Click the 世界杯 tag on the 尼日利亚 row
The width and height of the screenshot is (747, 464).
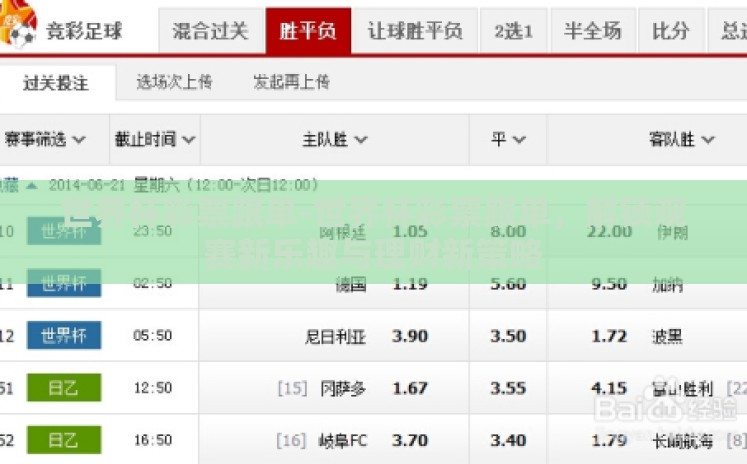[x=64, y=335]
